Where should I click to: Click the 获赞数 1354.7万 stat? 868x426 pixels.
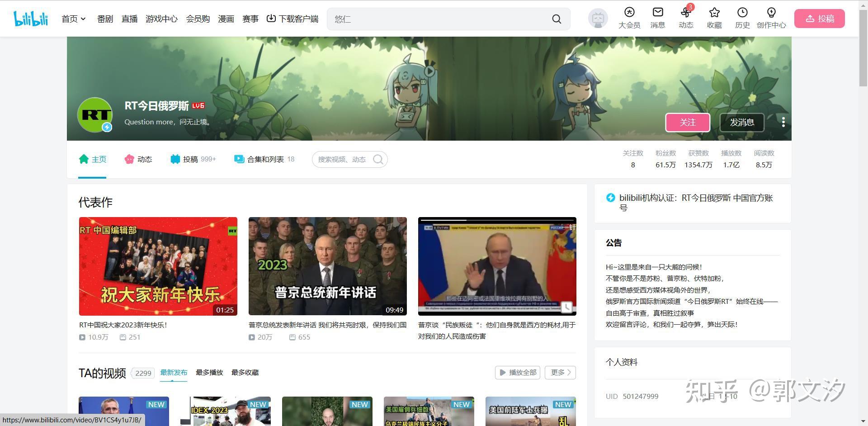pyautogui.click(x=698, y=159)
